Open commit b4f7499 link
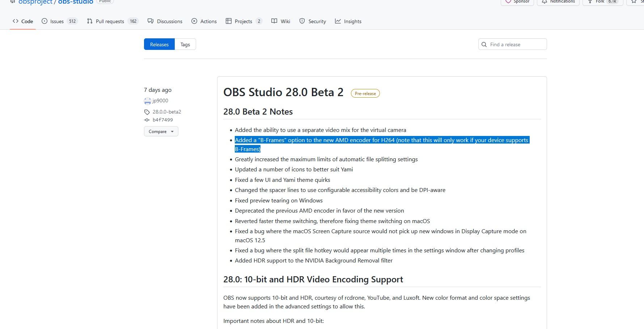Viewport: 644px width, 329px height. pyautogui.click(x=162, y=120)
